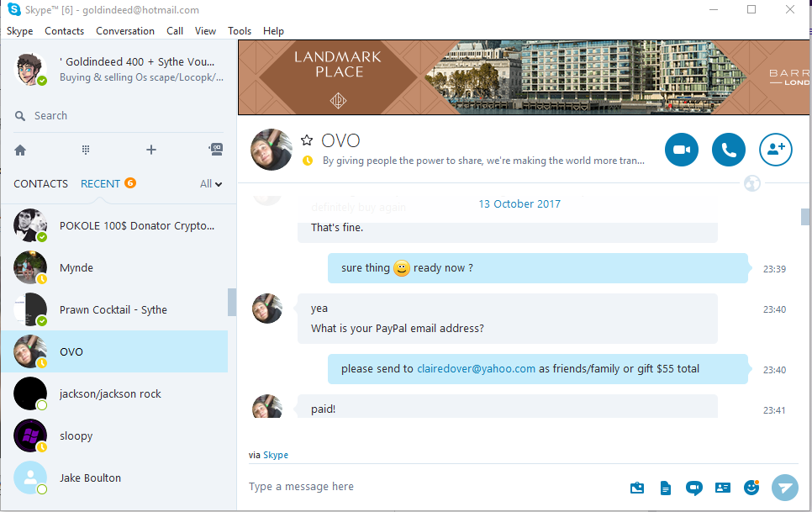
Task: Click the unread count badge on RECENT
Action: 130,182
